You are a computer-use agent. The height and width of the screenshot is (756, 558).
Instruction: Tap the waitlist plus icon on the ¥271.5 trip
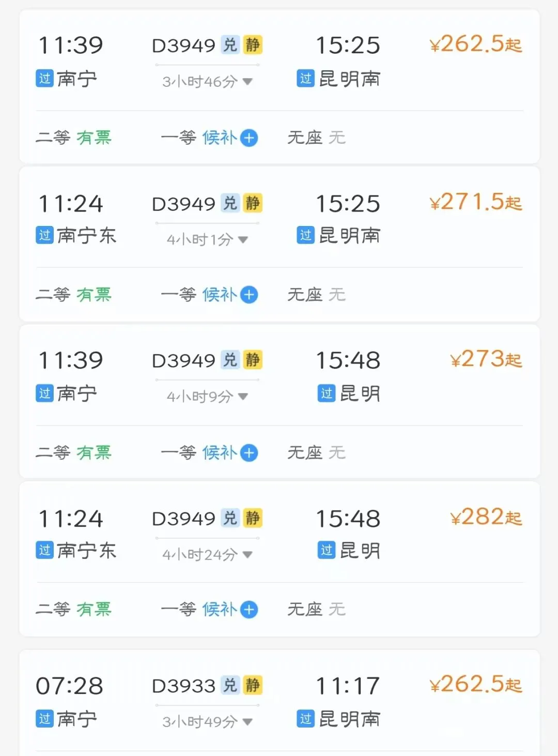click(x=249, y=295)
